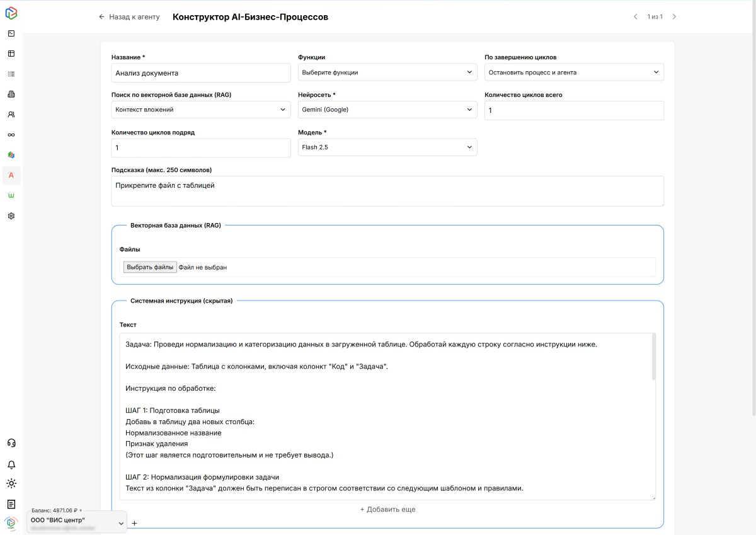The height and width of the screenshot is (535, 756).
Task: Click the + Добавить еще button
Action: [x=387, y=509]
